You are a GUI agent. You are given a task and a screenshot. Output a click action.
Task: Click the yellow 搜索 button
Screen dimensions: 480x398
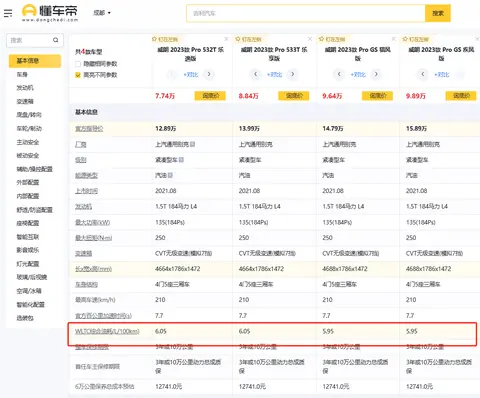[438, 13]
